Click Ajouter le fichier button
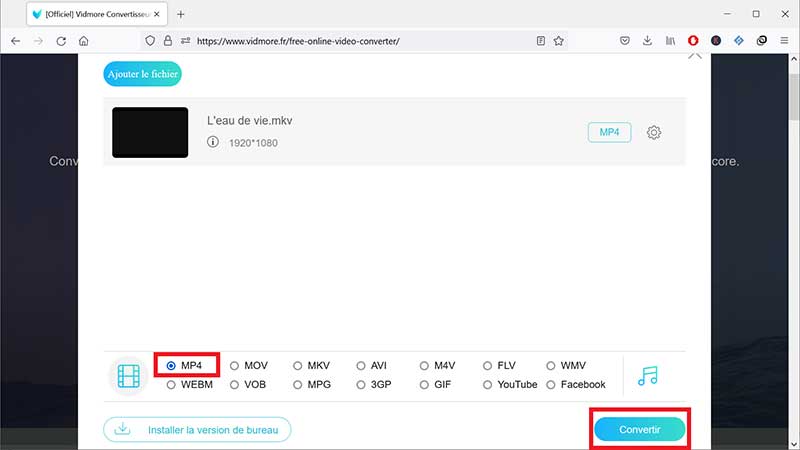The height and width of the screenshot is (450, 800). click(143, 73)
